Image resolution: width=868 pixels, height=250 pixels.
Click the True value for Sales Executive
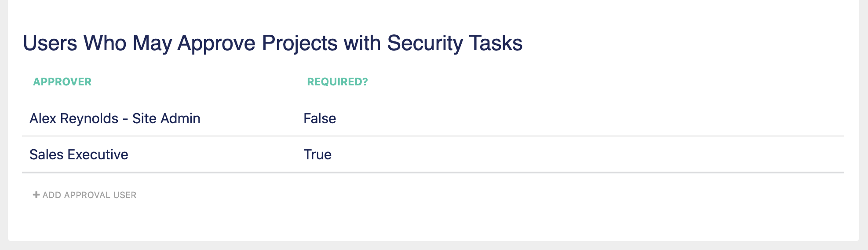pyautogui.click(x=317, y=154)
